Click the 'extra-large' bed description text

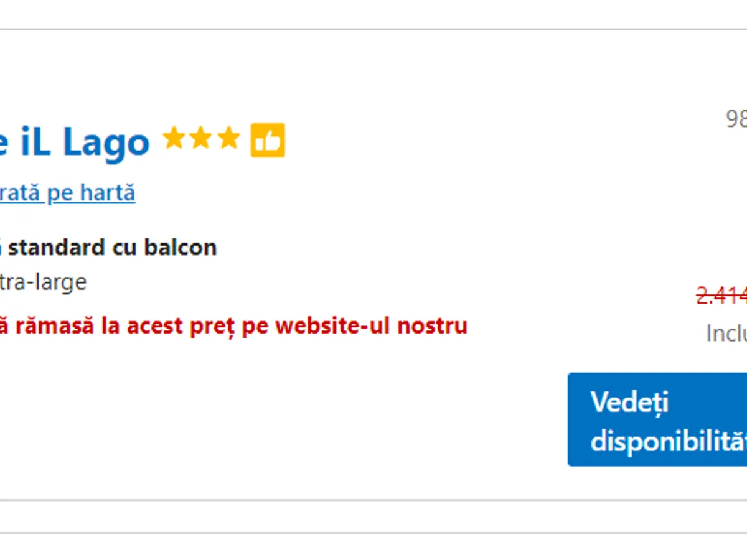pos(44,282)
